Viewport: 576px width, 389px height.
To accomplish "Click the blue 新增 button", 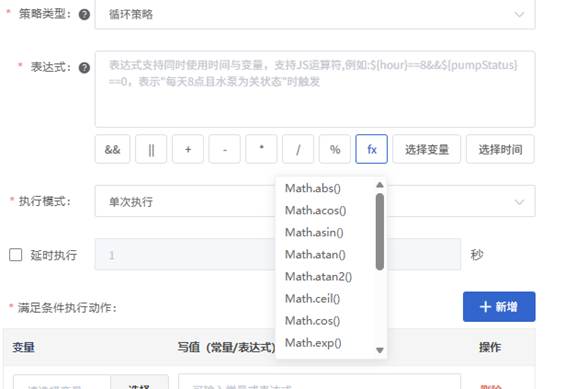I will (x=499, y=307).
